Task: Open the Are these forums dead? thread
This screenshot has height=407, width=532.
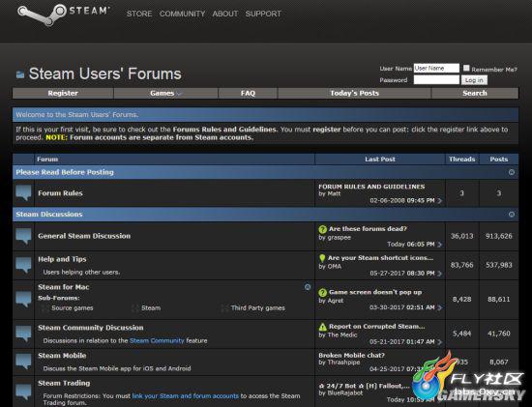Action: point(368,229)
